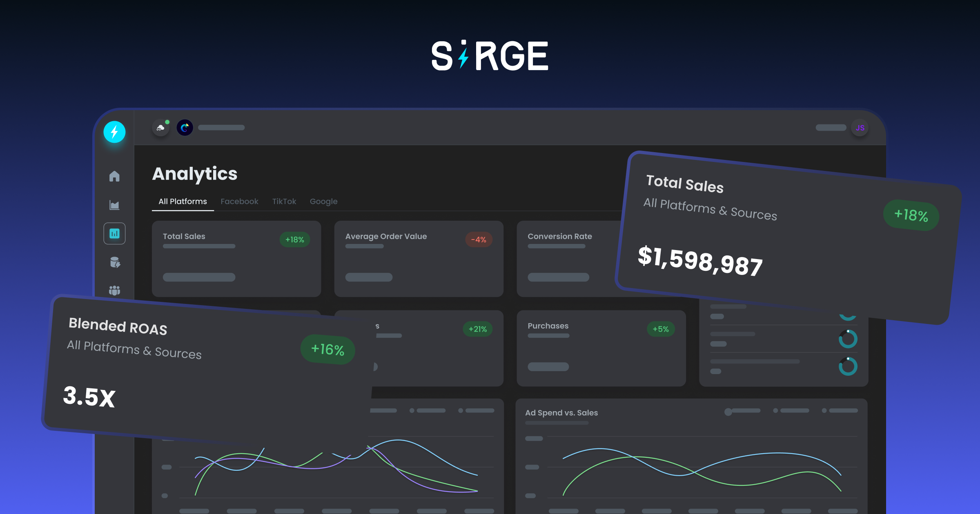Open the JS user avatar menu
Screen dimensions: 980x514
[860, 128]
